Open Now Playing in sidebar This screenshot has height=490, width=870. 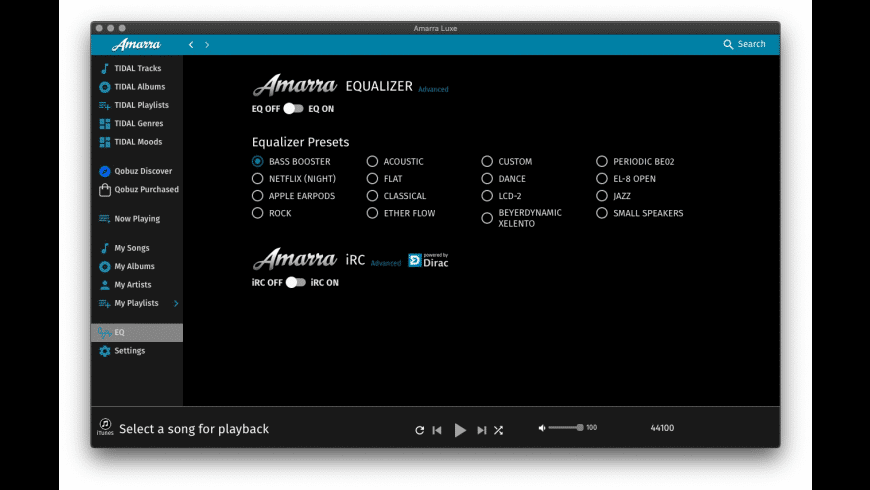[136, 219]
